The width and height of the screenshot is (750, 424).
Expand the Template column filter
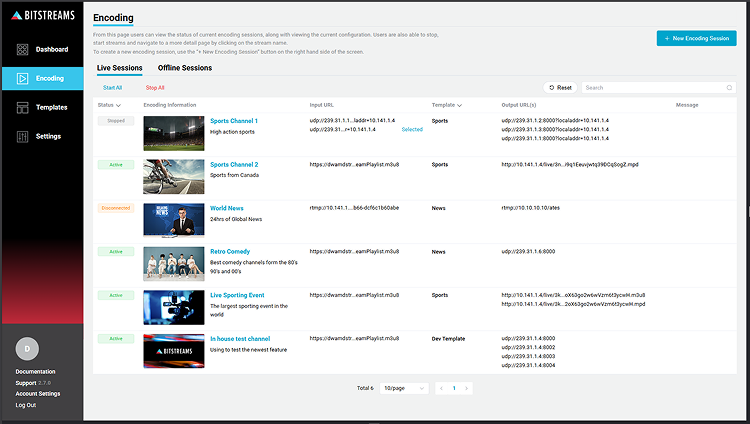click(x=460, y=104)
